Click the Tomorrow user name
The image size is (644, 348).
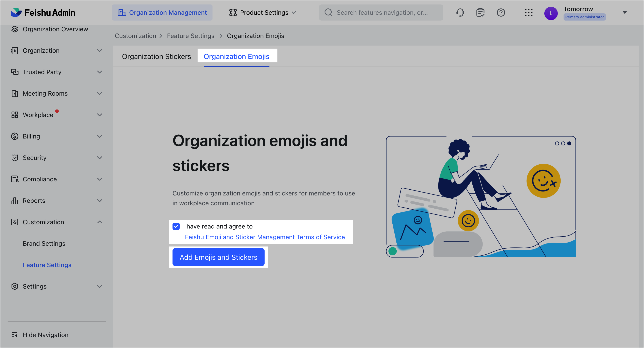pos(578,9)
